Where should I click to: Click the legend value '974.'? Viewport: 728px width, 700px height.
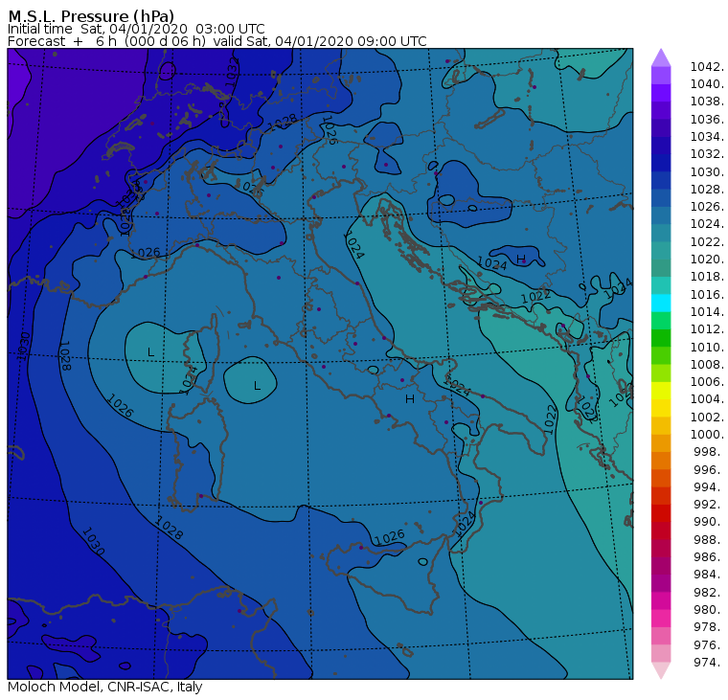(x=709, y=663)
